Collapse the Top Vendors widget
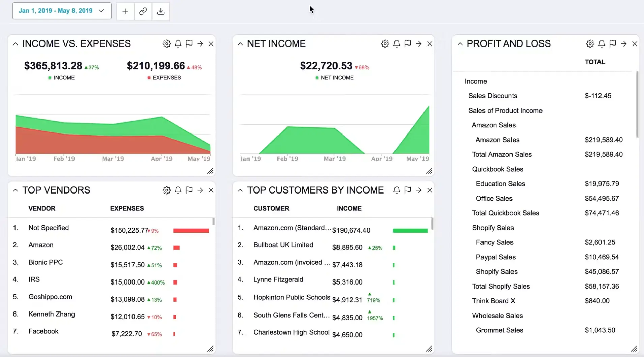 click(15, 190)
